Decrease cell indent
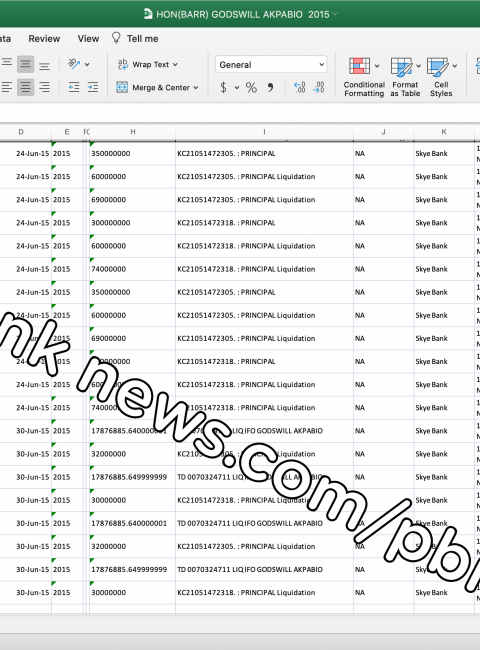 (74, 87)
